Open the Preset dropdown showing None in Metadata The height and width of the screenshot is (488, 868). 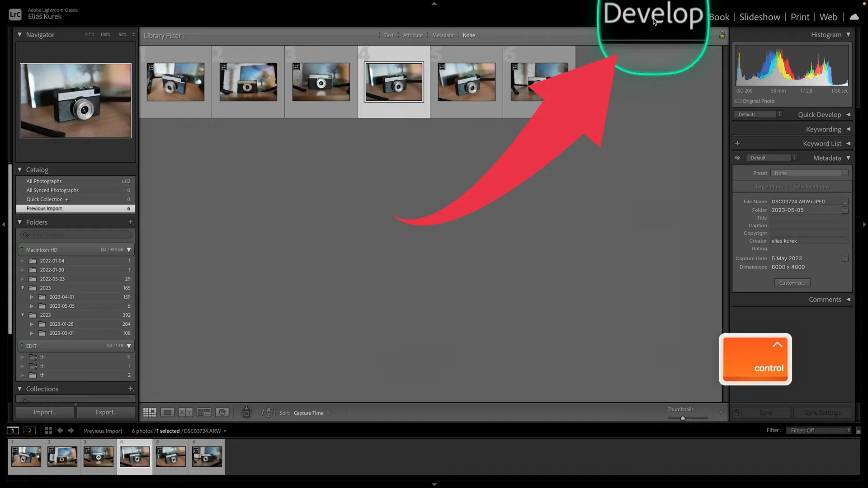click(x=808, y=173)
